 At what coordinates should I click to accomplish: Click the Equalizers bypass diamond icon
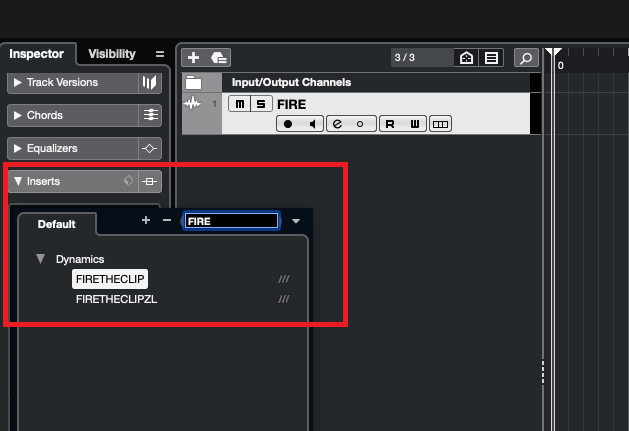[150, 148]
